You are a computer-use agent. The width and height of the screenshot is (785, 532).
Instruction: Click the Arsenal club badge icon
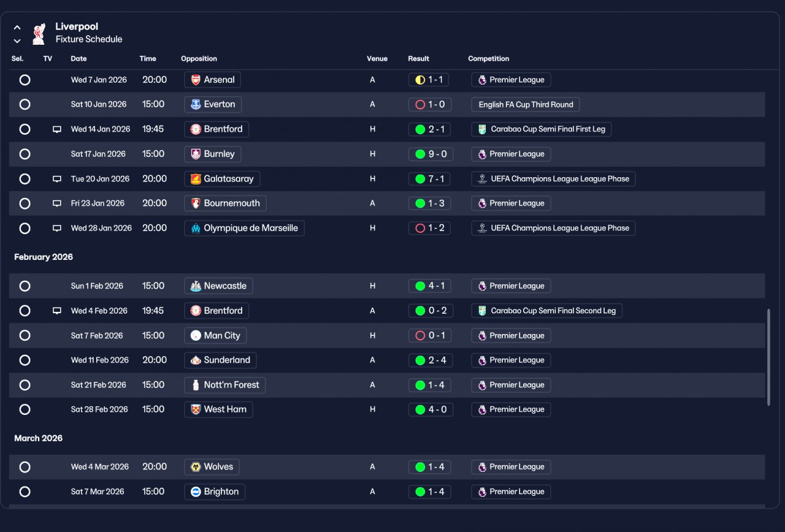(196, 80)
